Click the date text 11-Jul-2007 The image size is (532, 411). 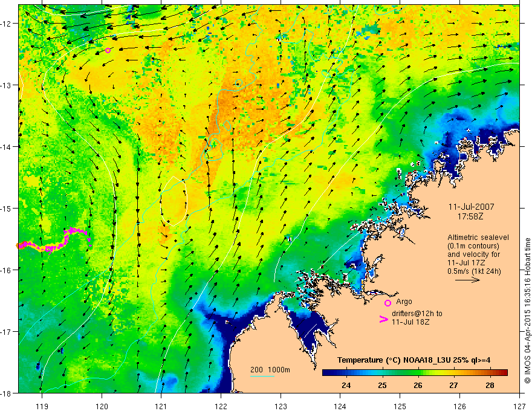472,207
